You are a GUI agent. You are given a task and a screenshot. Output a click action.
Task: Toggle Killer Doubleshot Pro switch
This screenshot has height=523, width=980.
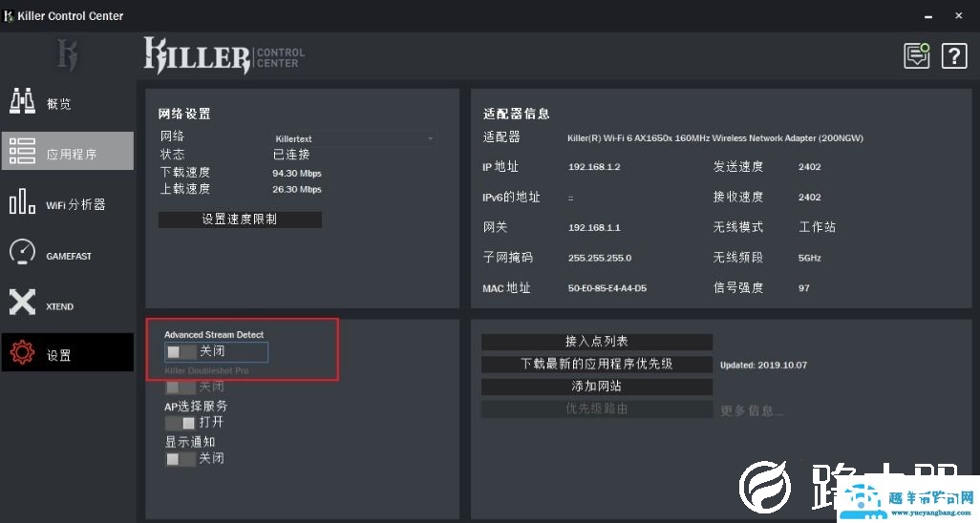181,387
